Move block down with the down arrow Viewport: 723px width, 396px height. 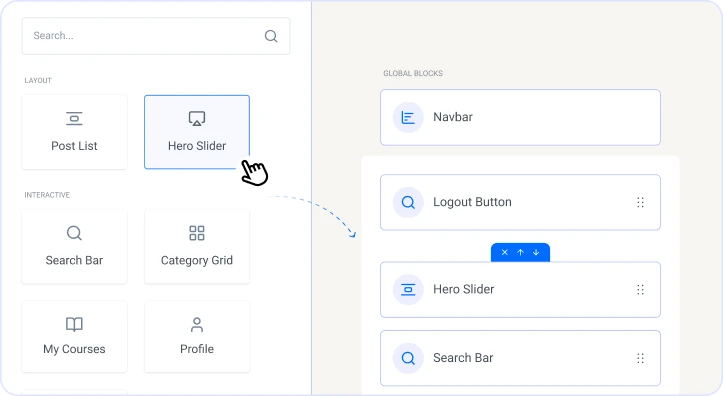536,252
